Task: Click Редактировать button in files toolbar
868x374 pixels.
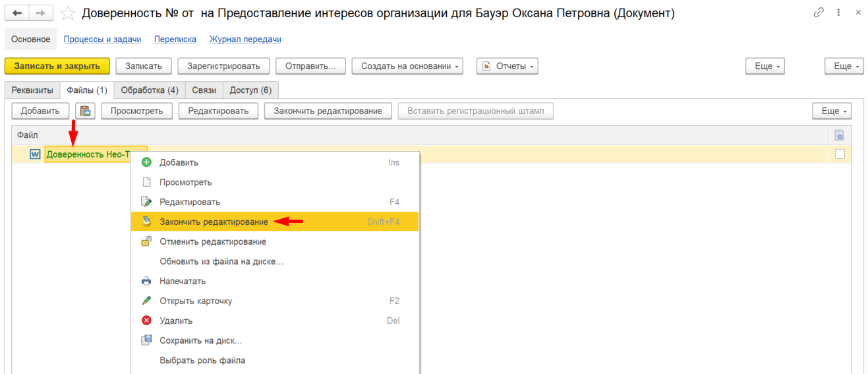Action: pos(218,111)
